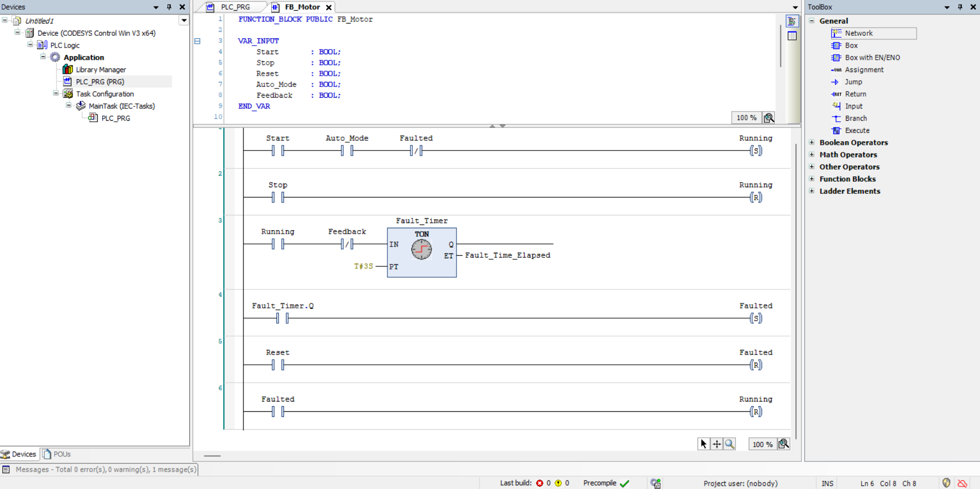Collapse the PLC Logic node
The height and width of the screenshot is (489, 980).
pos(30,45)
